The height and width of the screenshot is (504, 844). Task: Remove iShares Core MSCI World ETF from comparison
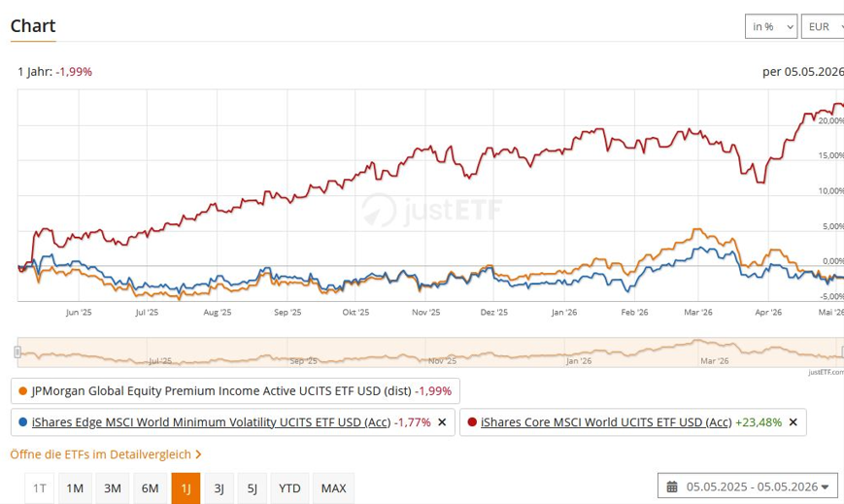point(793,422)
